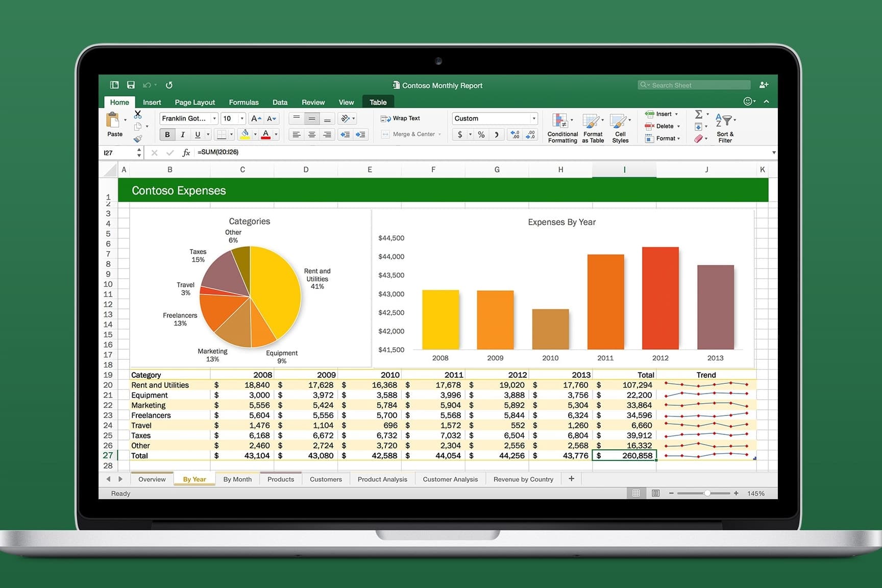This screenshot has width=882, height=588.
Task: Click the zoom in plus button
Action: tap(736, 493)
